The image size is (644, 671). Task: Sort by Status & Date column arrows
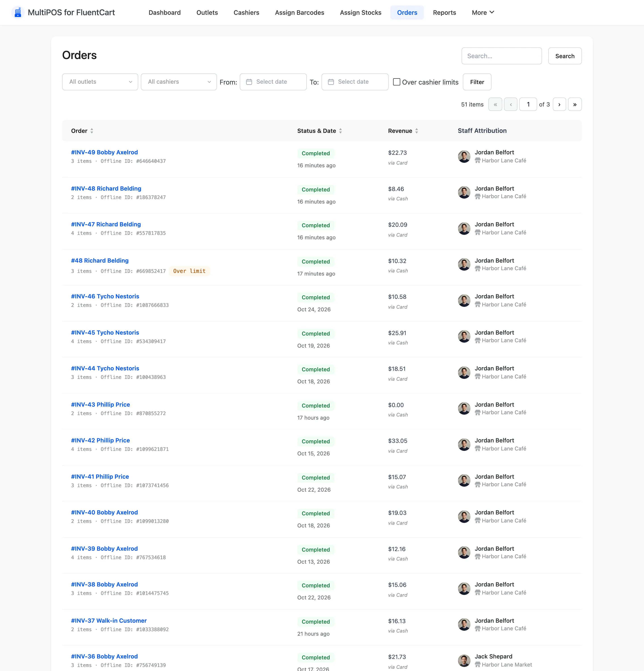(x=341, y=131)
